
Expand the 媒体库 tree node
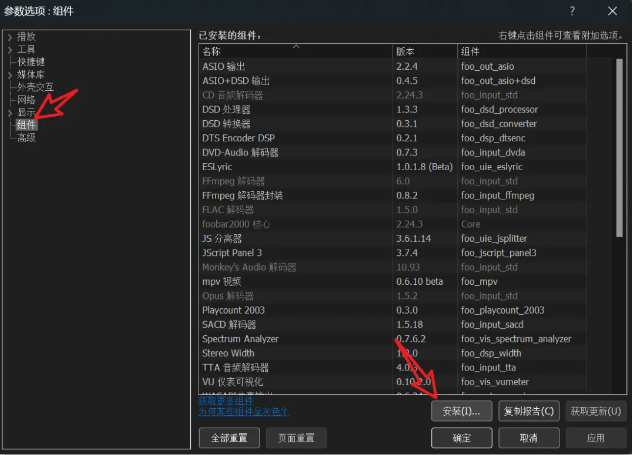pos(10,75)
